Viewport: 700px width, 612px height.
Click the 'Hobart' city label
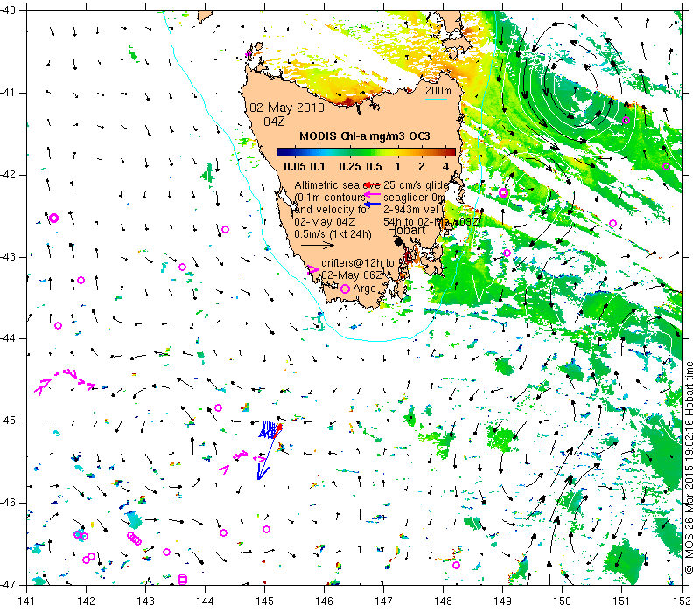click(x=406, y=230)
